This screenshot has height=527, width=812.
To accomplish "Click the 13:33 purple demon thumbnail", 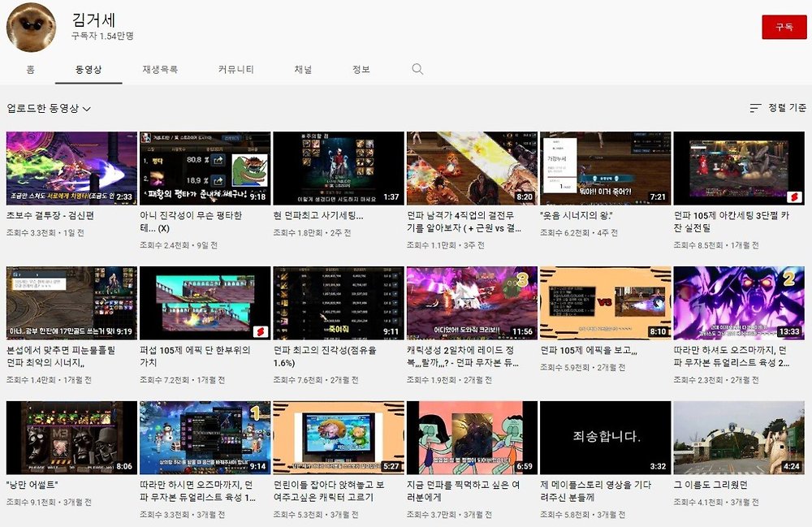I will click(x=739, y=303).
